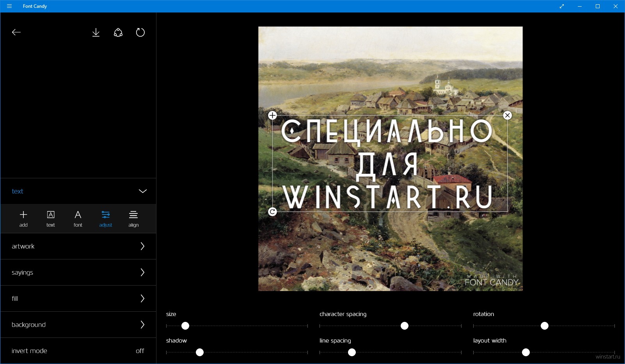Expand the fill section

coord(78,298)
